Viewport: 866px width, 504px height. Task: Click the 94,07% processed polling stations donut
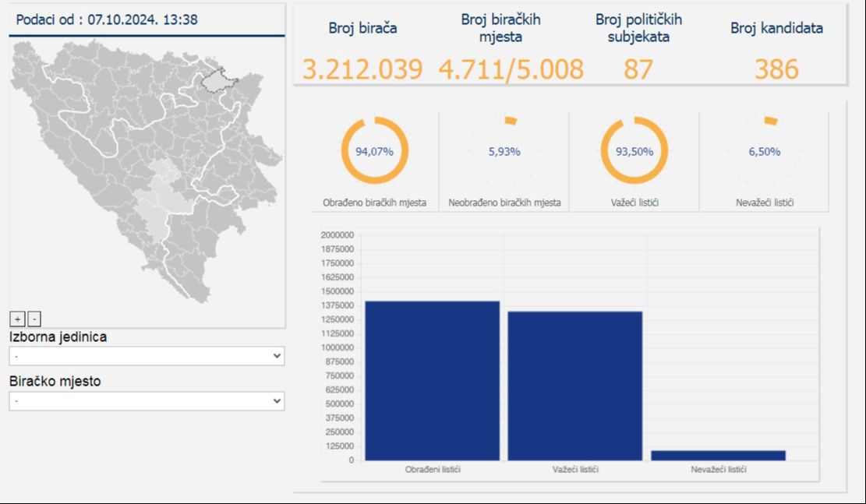pyautogui.click(x=374, y=151)
